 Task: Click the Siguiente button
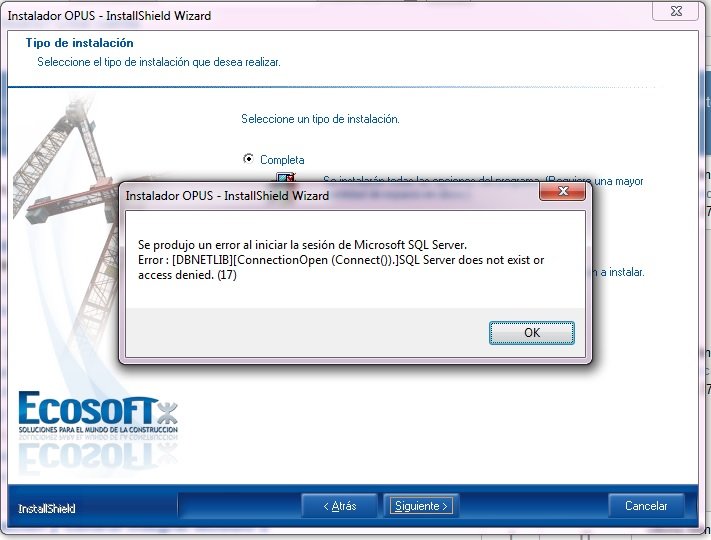pos(422,506)
